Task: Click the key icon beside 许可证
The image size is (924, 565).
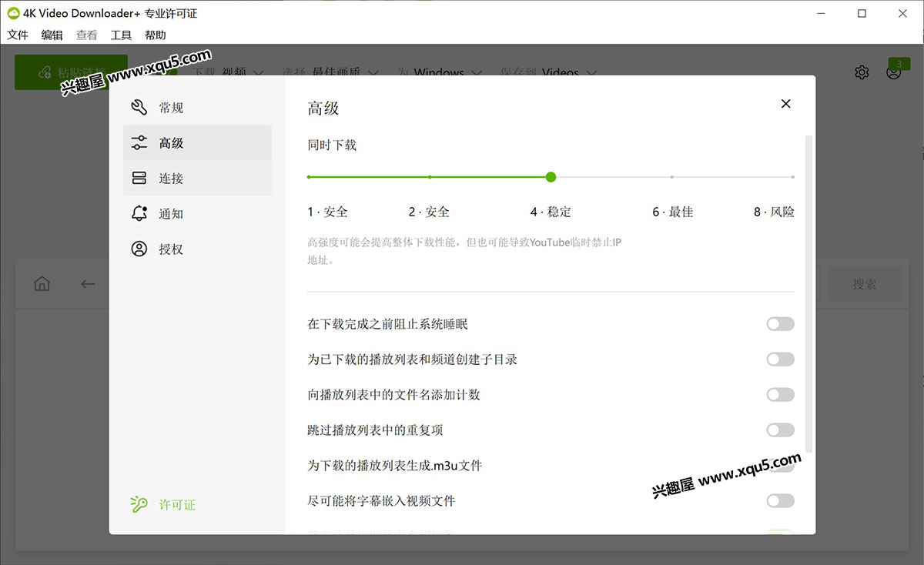Action: pos(139,505)
